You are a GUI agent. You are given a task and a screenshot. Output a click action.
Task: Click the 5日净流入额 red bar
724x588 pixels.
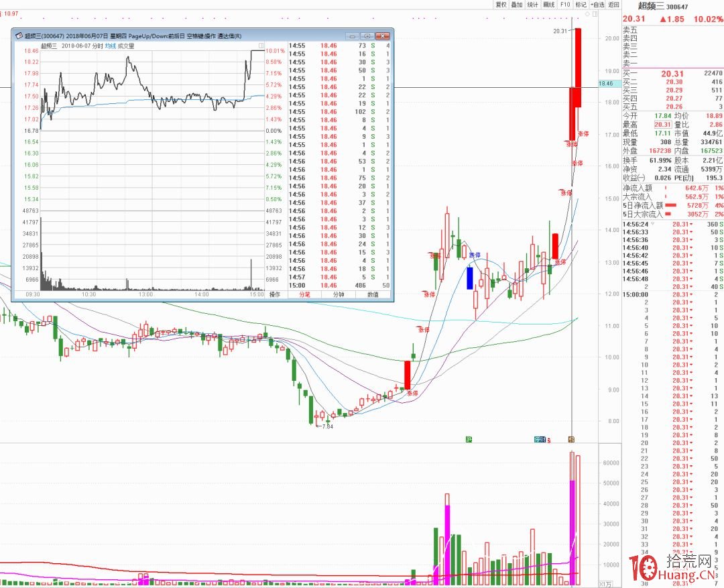click(x=670, y=206)
